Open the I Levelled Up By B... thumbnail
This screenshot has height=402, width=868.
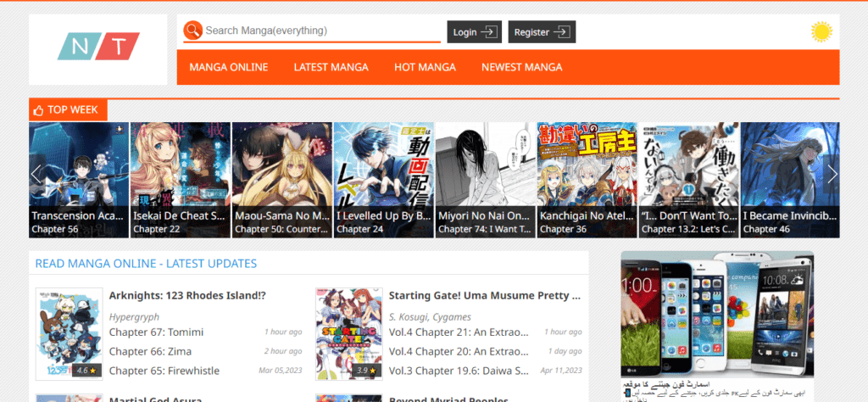click(384, 180)
